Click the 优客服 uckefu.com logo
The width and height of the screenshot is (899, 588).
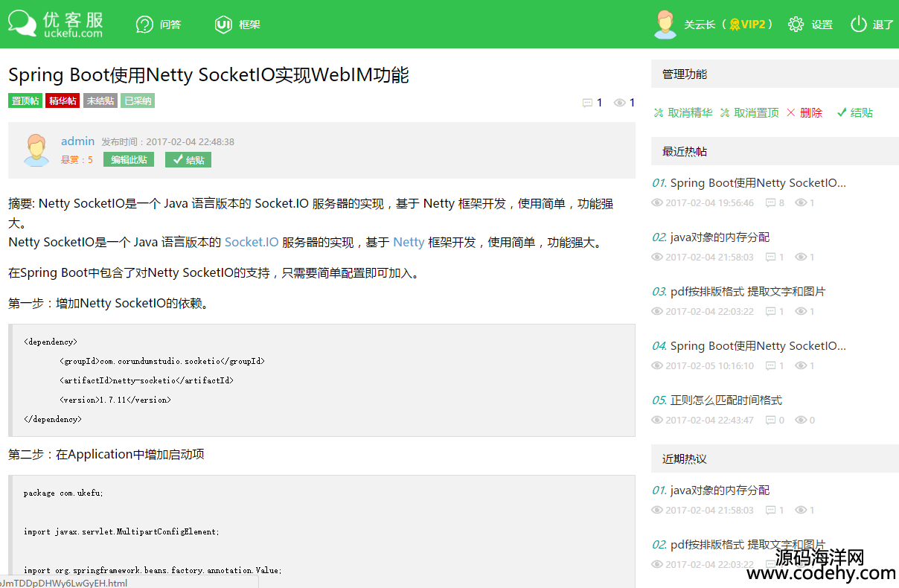click(x=56, y=24)
